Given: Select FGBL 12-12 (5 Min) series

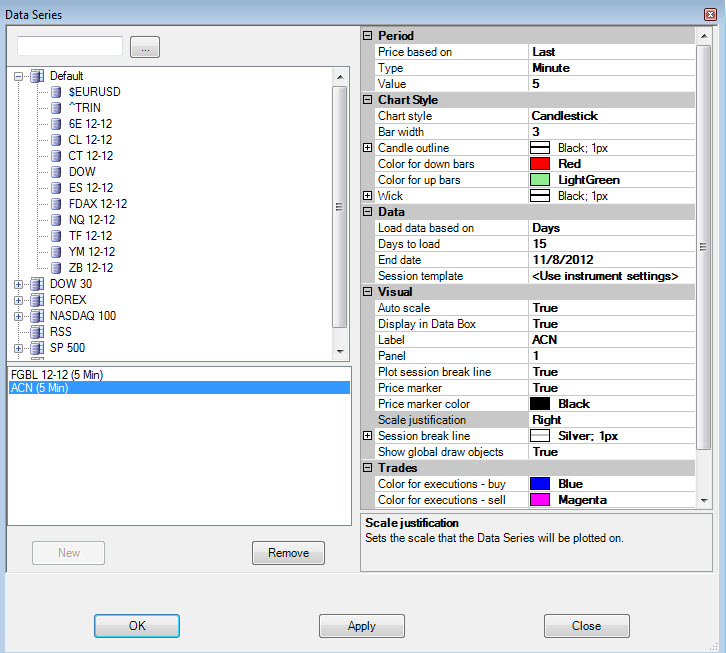Looking at the screenshot, I should coord(179,375).
